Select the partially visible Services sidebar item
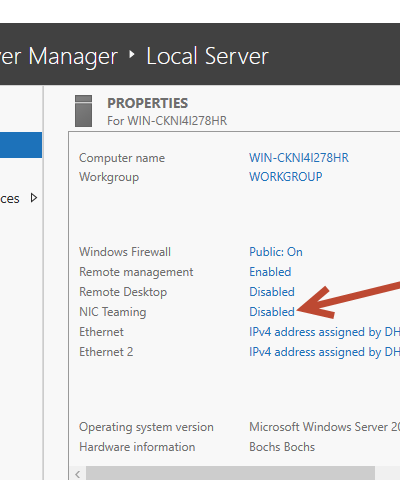 click(10, 199)
